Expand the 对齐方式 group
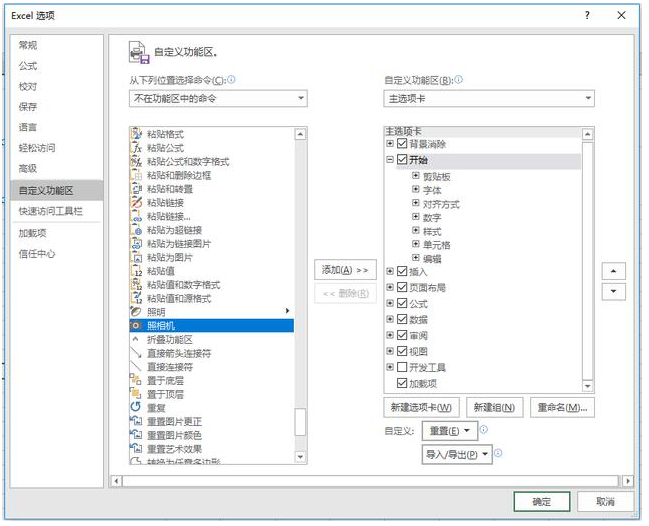 (416, 203)
